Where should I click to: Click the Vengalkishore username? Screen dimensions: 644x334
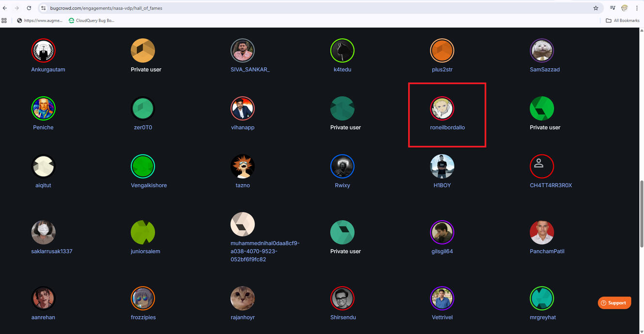[149, 185]
